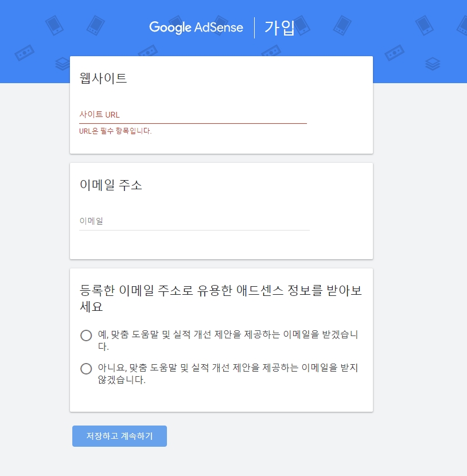
Task: Click the 'URL은 필수 항목입니다.' error message
Action: (115, 131)
